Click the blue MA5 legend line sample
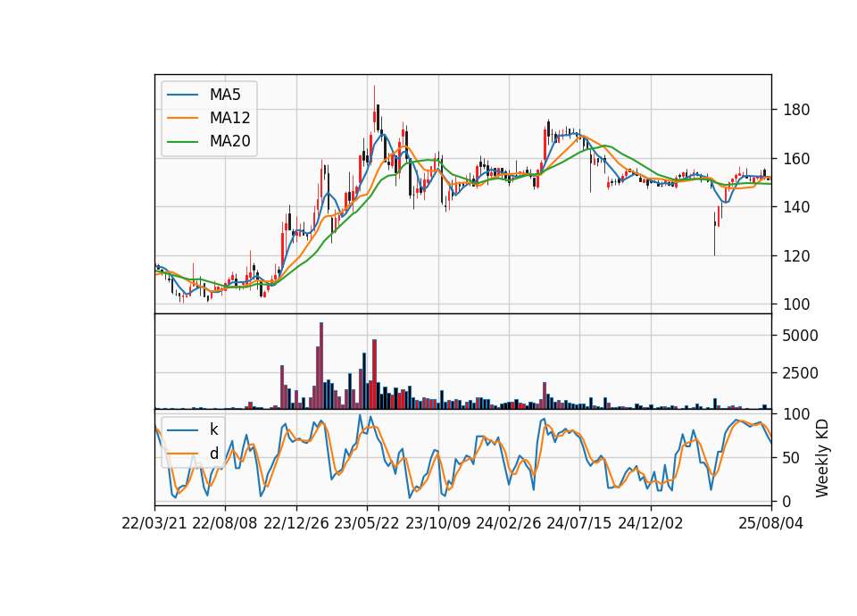This screenshot has width=857, height=616. 182,95
